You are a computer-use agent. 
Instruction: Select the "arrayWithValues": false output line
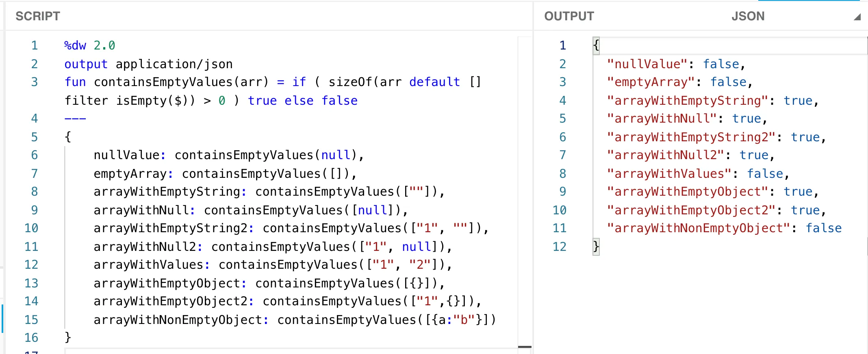(x=698, y=174)
